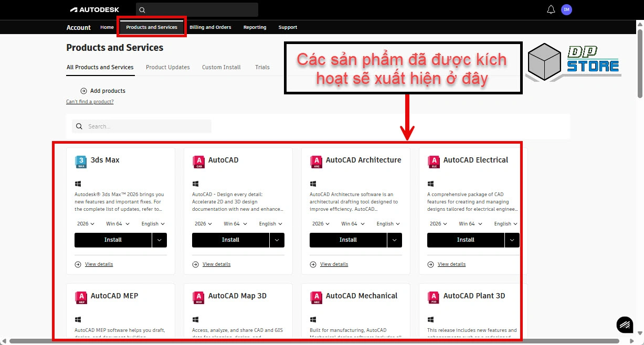The image size is (644, 345).
Task: Click the Account label in navigation bar
Action: click(x=79, y=27)
